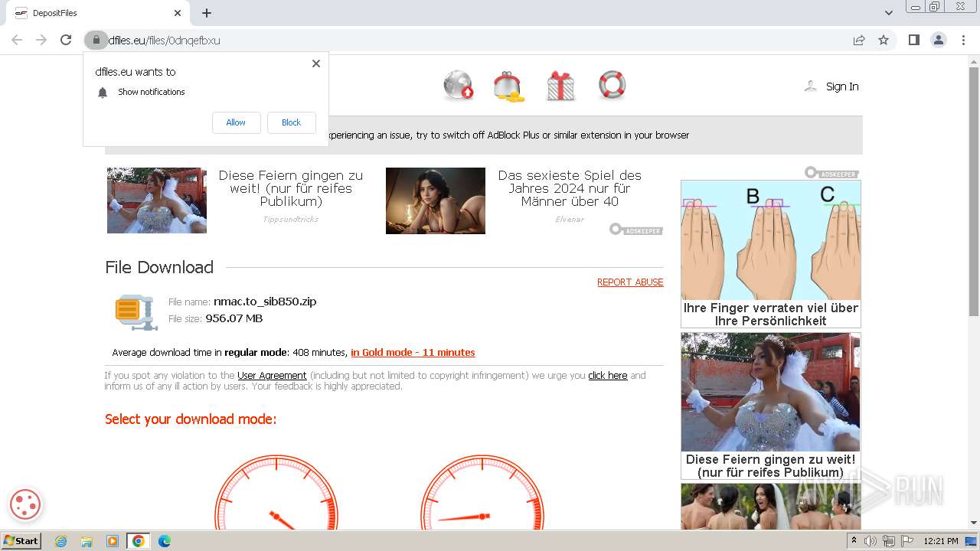The height and width of the screenshot is (551, 980).
Task: Open File Explorer from taskbar
Action: tap(87, 541)
